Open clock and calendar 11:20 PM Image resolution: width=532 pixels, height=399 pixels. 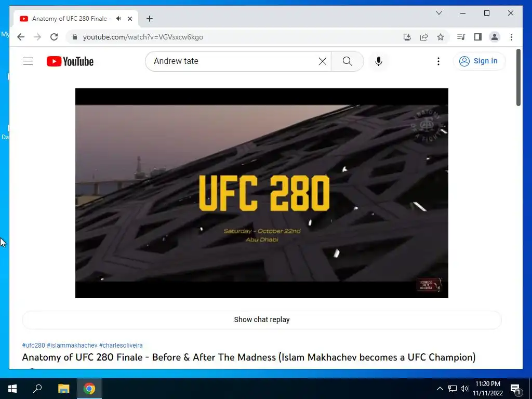487,389
